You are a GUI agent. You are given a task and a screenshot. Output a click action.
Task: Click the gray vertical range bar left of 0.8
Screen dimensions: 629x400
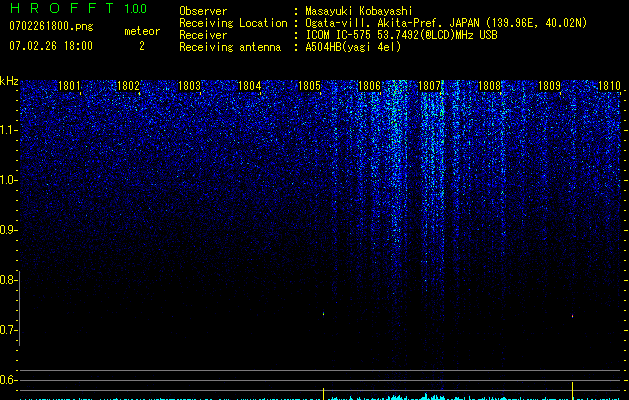point(20,308)
